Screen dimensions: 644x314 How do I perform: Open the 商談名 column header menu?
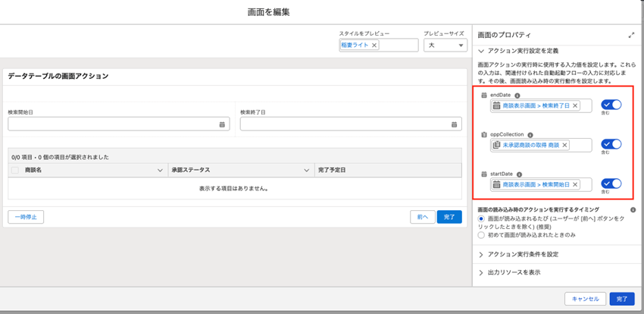[160, 171]
